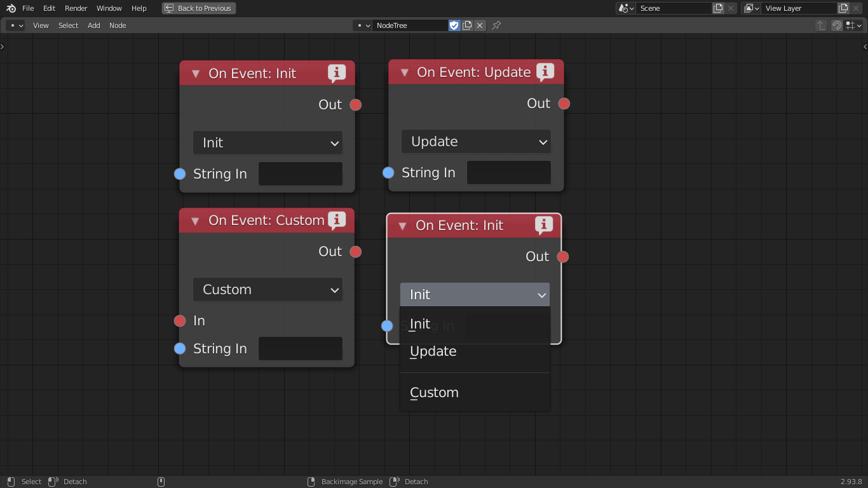Viewport: 868px width, 488px height.
Task: Open the File menu
Action: [28, 8]
